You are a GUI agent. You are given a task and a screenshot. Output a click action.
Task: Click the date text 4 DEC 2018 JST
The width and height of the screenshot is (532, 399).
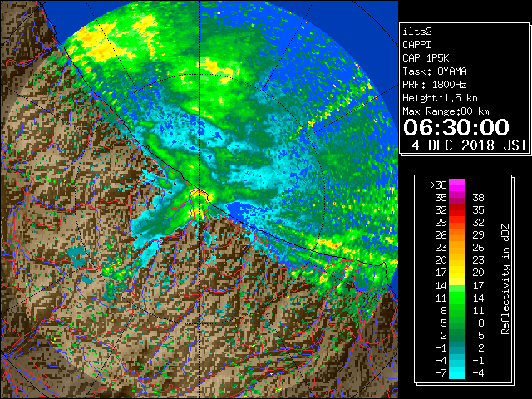(x=469, y=145)
